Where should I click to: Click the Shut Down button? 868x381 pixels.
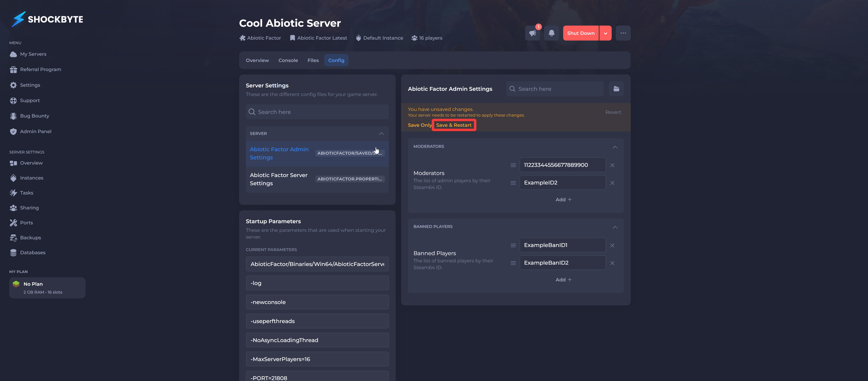pos(581,33)
